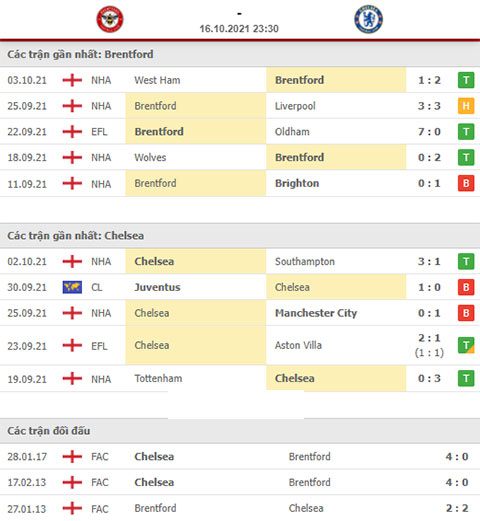The width and height of the screenshot is (480, 521).
Task: Select the 7 : 0 score against Oldham
Action: 429,132
